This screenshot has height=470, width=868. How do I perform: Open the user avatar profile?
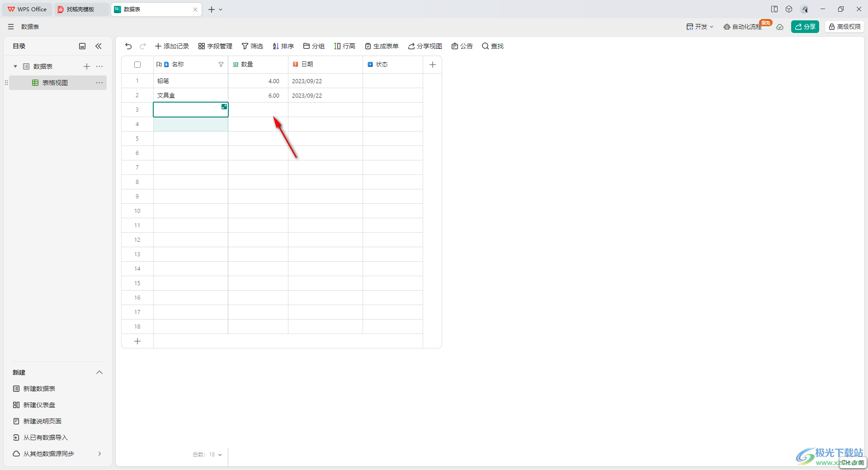805,9
